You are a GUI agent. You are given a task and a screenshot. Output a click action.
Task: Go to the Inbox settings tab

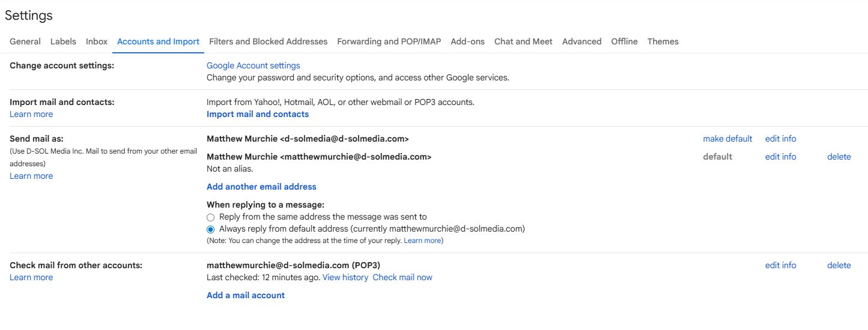(97, 41)
